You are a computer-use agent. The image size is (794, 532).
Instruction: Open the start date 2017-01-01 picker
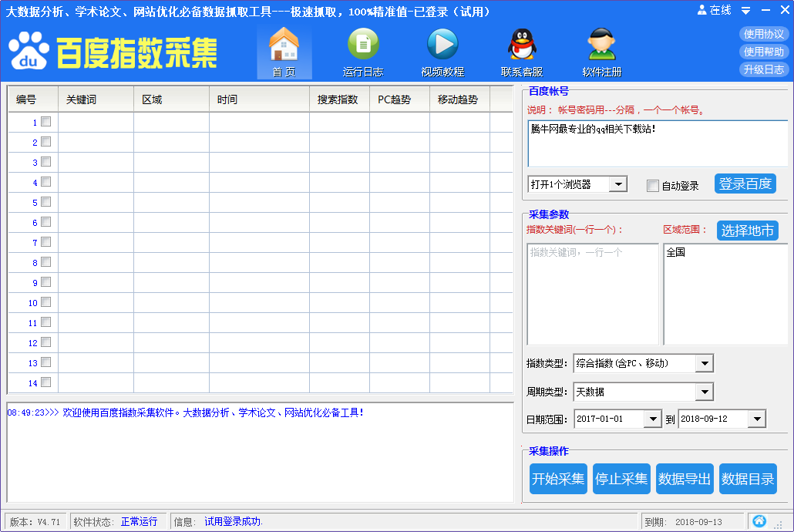coord(653,419)
